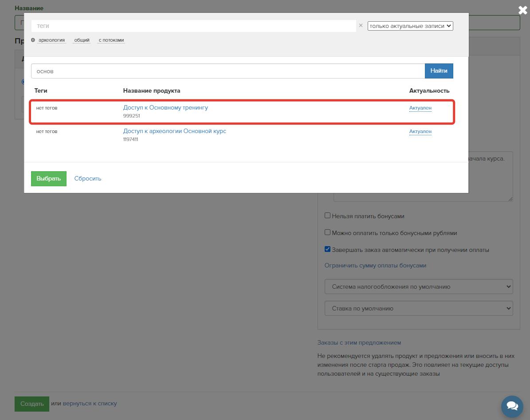The width and height of the screenshot is (530, 420).
Task: Open the 'Ставка по умолчанию' dropdown
Action: [418, 308]
